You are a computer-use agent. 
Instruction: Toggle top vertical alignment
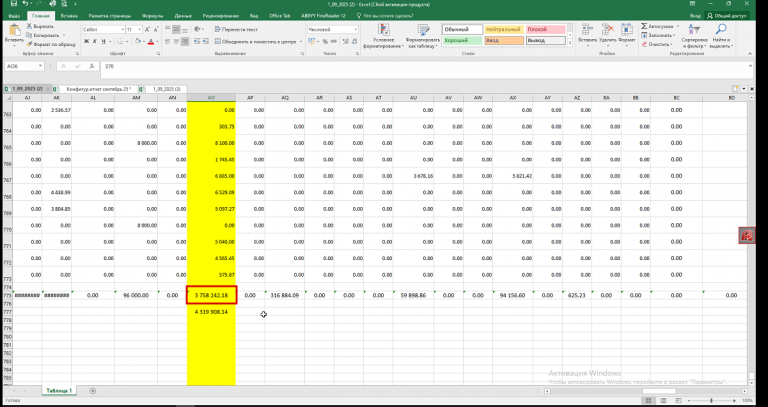[x=168, y=29]
